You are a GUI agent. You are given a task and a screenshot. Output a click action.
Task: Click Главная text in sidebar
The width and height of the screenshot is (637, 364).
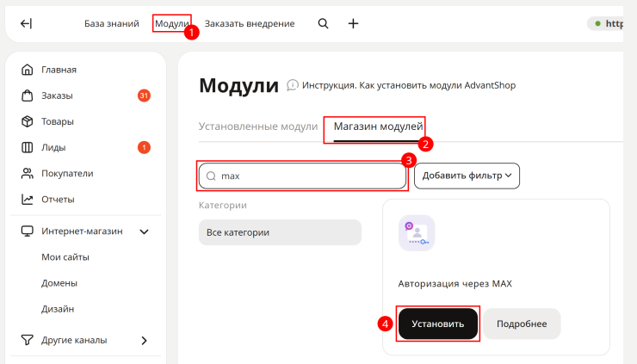tap(59, 70)
